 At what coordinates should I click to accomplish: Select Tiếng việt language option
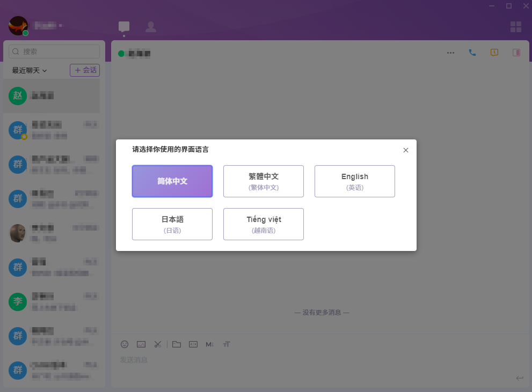263,224
